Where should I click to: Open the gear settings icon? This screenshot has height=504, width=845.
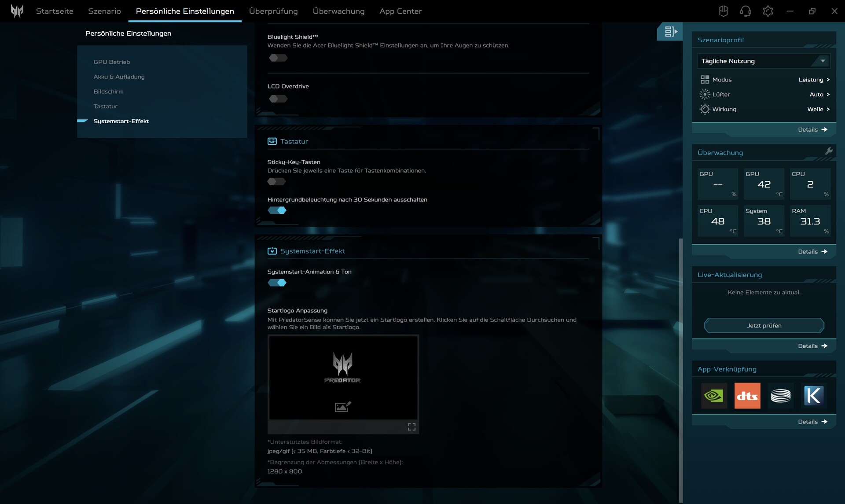768,11
